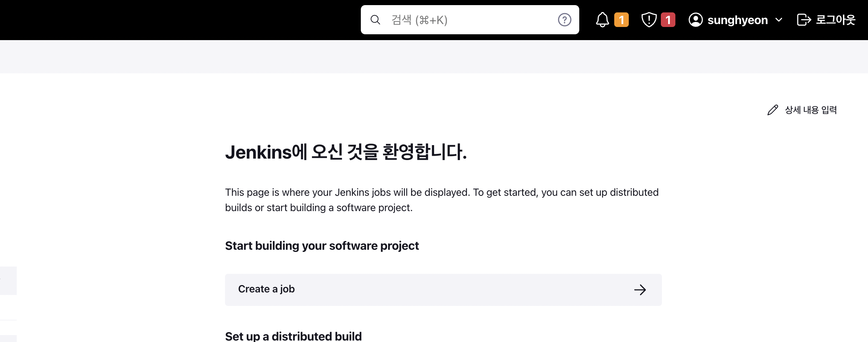Click the red security warning count badge
The width and height of the screenshot is (868, 342).
click(x=668, y=20)
